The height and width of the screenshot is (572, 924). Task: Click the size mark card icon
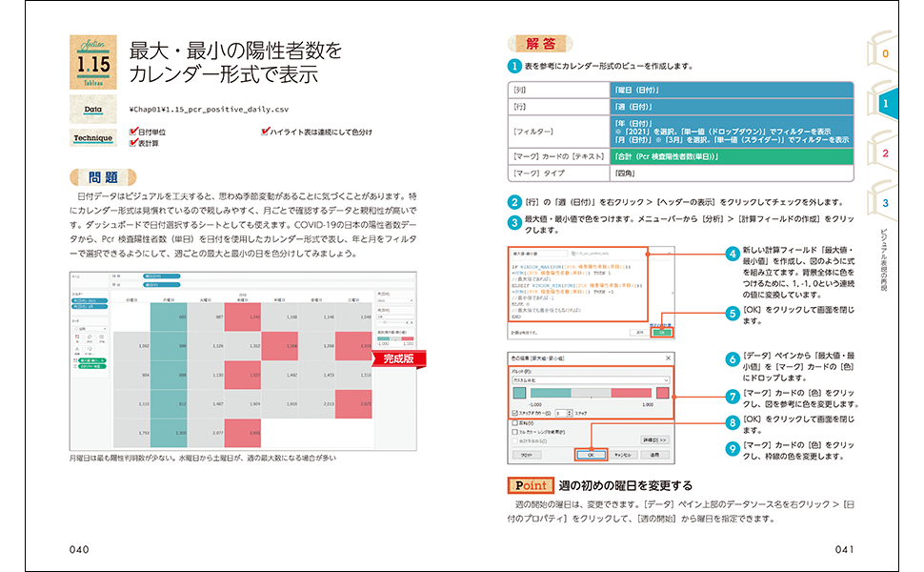click(90, 337)
